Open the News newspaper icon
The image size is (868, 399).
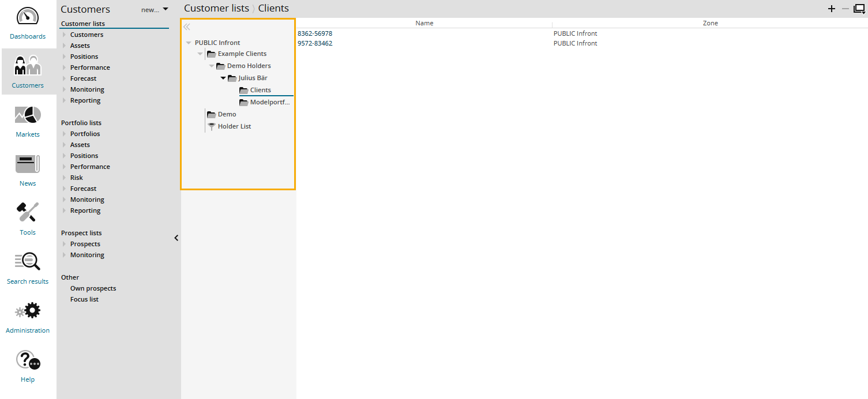tap(28, 164)
